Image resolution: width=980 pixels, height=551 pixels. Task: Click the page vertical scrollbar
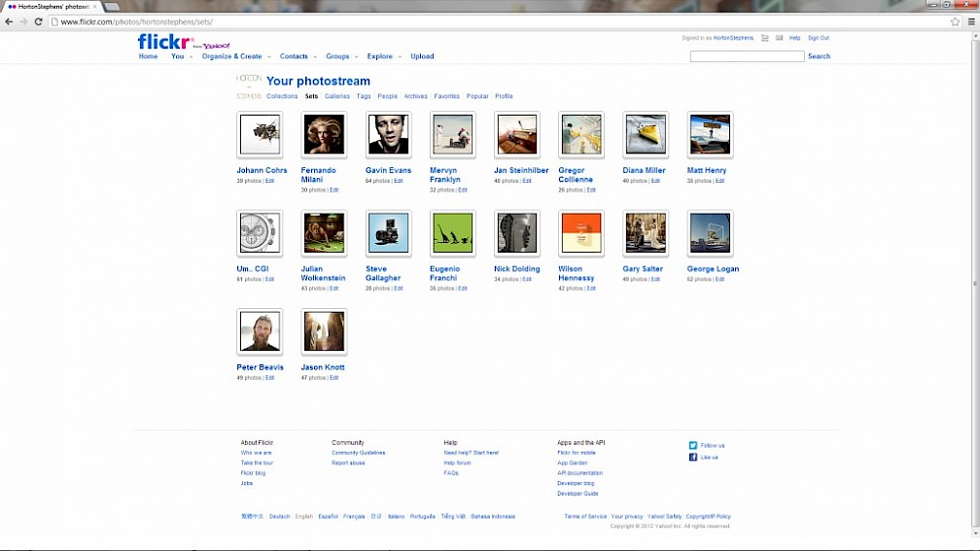(x=976, y=284)
